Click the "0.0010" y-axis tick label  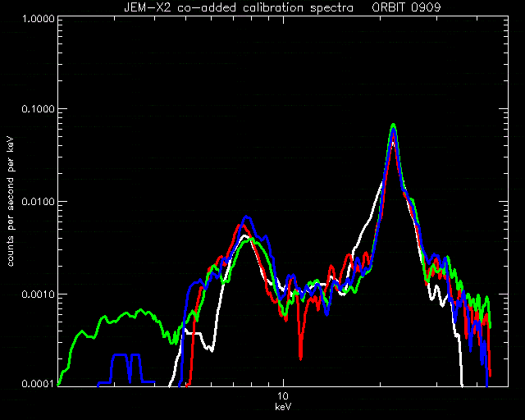[x=38, y=294]
